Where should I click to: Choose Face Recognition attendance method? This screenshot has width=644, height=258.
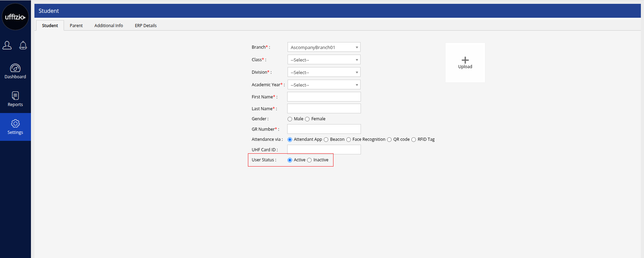[348, 139]
